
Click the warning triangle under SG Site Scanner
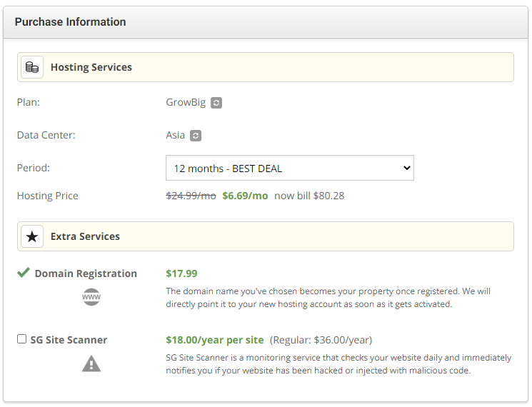coord(91,364)
